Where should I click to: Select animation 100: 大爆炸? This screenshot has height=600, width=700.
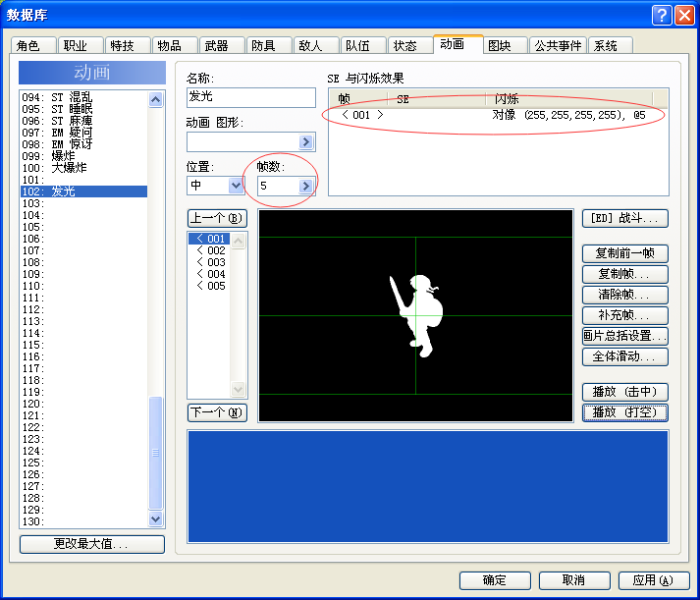coord(83,168)
